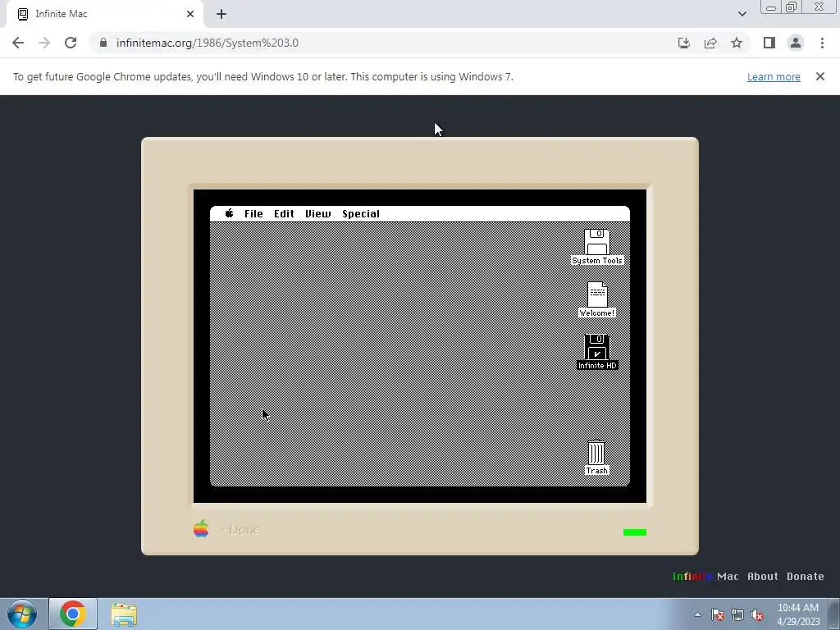Click the rainbow Apple logo below screen
The width and height of the screenshot is (840, 630).
coord(201,529)
